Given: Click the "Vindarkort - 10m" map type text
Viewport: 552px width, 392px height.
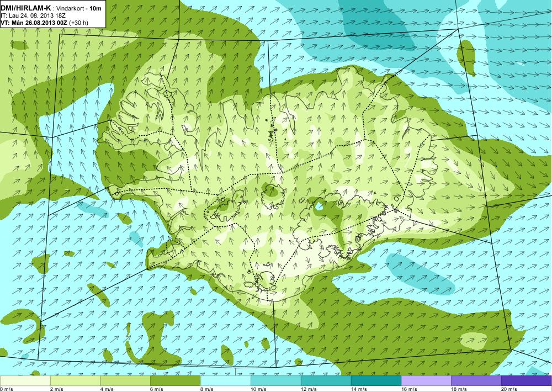Looking at the screenshot, I should point(79,8).
